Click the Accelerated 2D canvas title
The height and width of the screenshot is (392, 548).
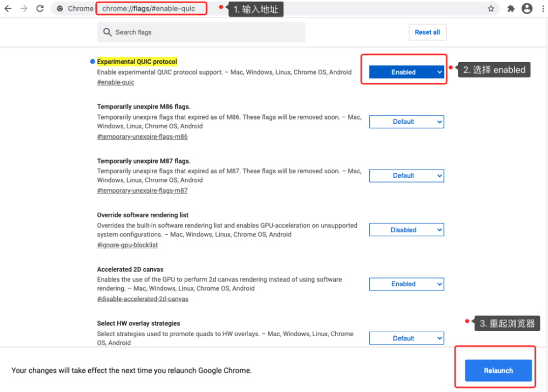point(130,269)
